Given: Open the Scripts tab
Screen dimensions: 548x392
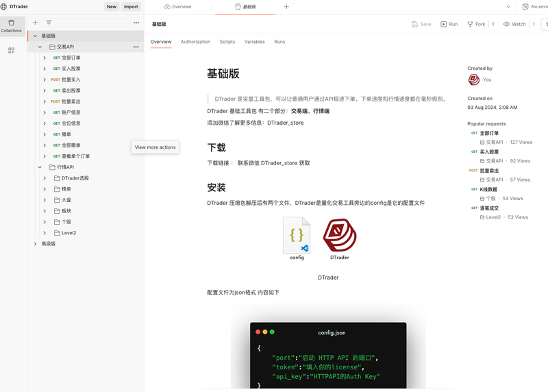Looking at the screenshot, I should pyautogui.click(x=227, y=42).
